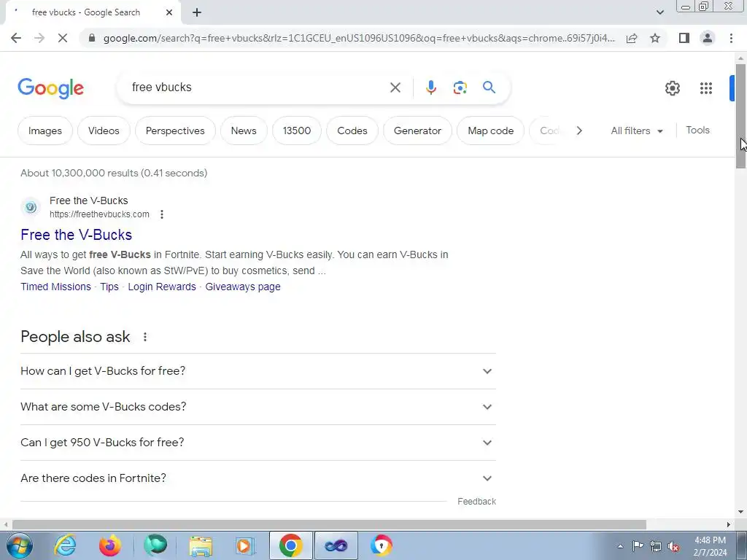Open Chrome three-dot menu

[x=731, y=38]
